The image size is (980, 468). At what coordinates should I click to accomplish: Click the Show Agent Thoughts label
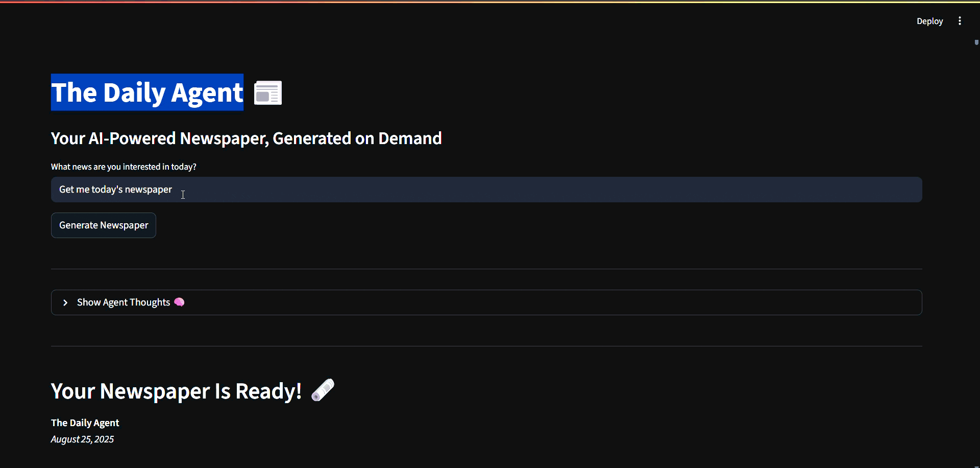pos(124,302)
